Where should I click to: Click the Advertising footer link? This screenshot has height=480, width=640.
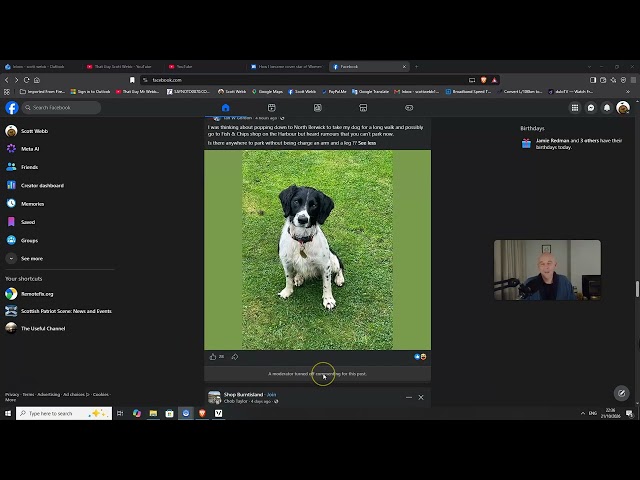(x=48, y=394)
